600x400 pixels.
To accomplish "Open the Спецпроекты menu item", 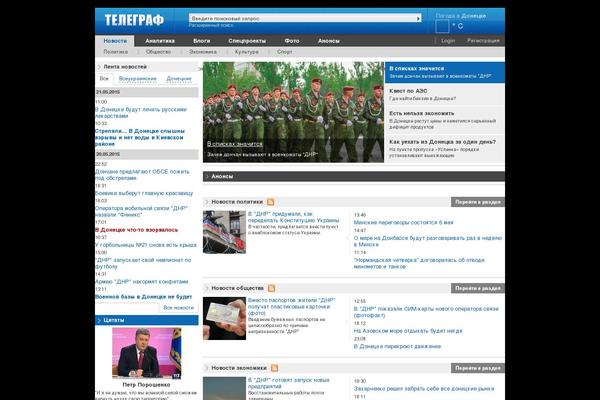I will (247, 41).
